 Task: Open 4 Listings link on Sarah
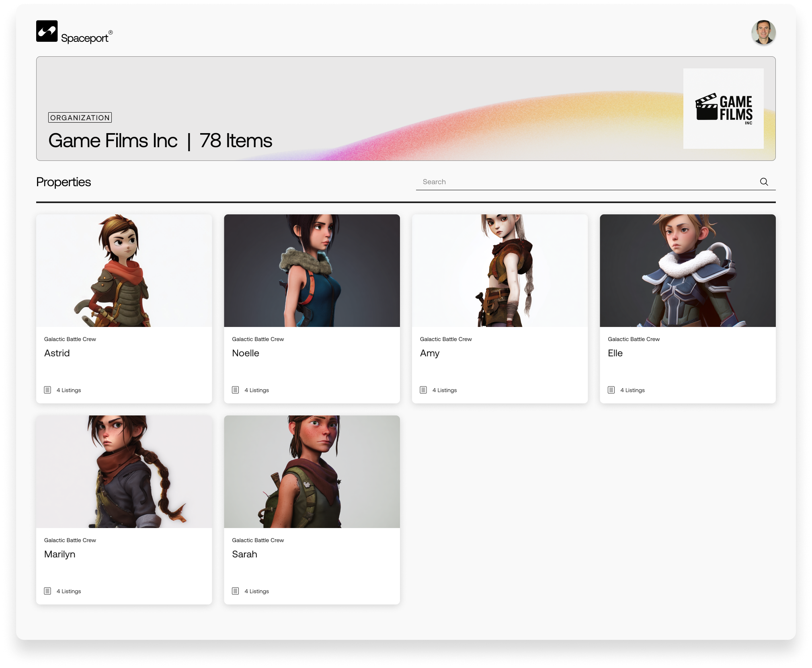[x=256, y=591]
